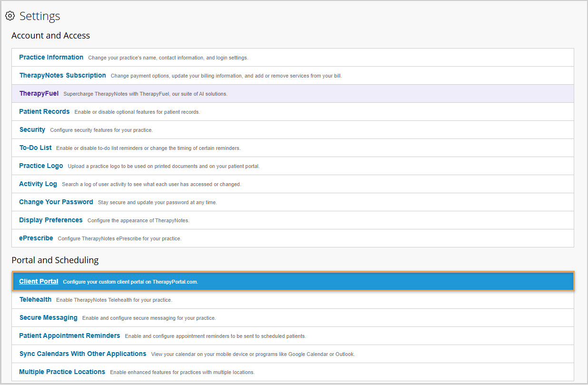The width and height of the screenshot is (588, 385).
Task: Click text 'Change your practice's name, contact information'
Action: pyautogui.click(x=146, y=58)
